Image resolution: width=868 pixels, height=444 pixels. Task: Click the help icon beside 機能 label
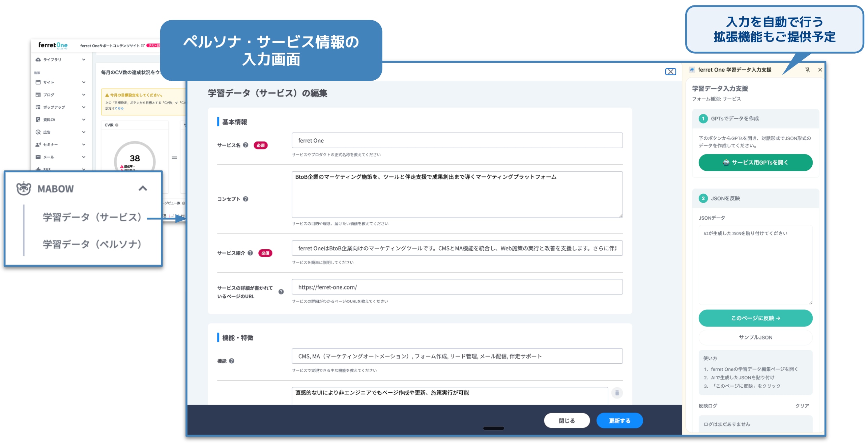[x=232, y=361]
